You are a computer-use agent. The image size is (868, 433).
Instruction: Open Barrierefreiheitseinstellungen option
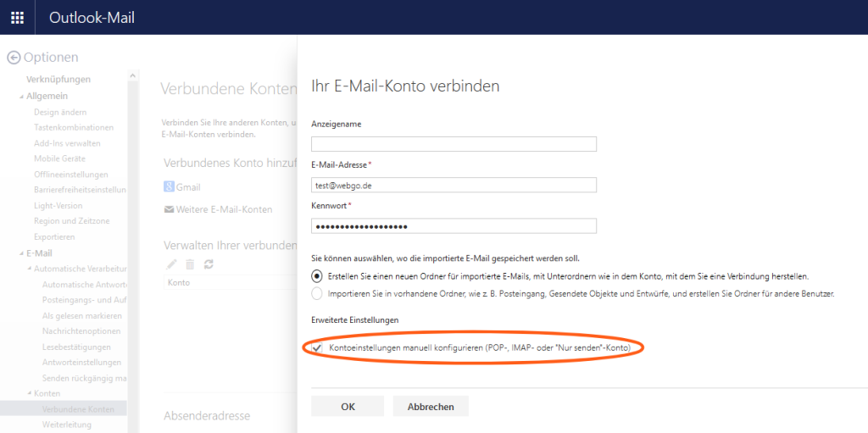[81, 190]
